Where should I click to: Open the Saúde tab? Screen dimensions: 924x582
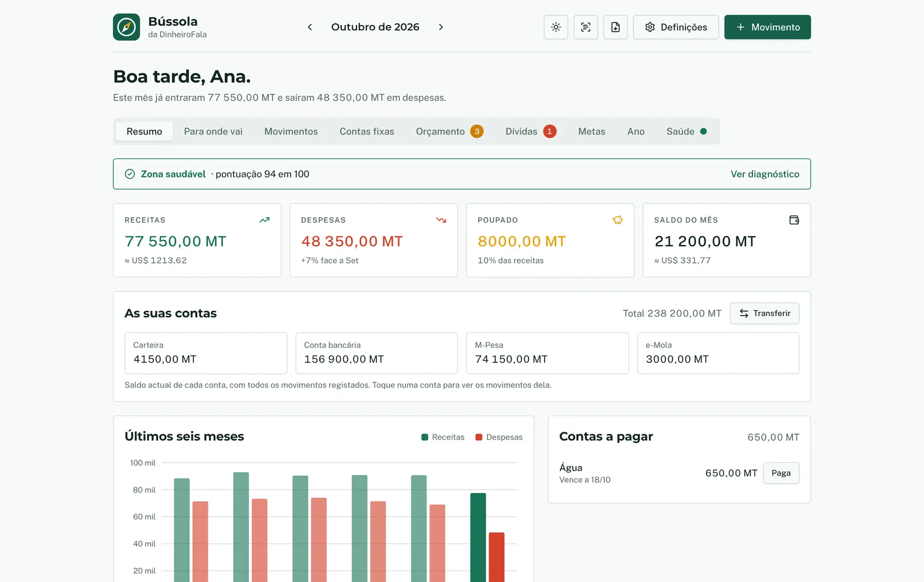pyautogui.click(x=687, y=131)
